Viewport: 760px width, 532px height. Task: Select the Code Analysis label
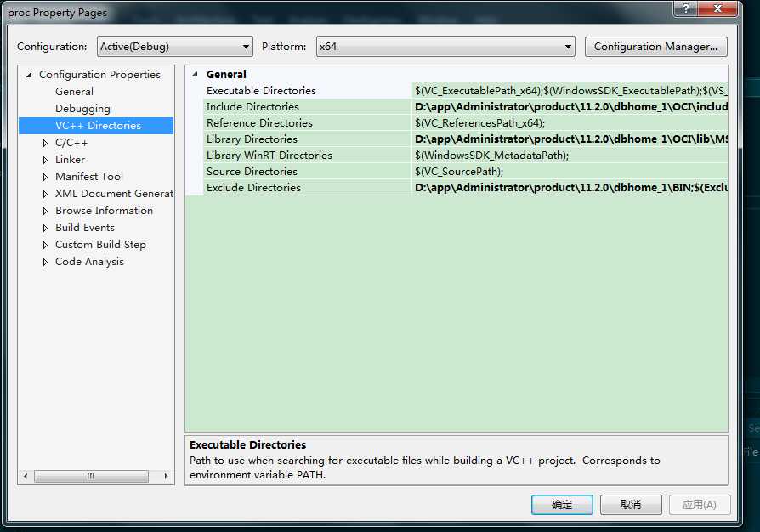89,262
